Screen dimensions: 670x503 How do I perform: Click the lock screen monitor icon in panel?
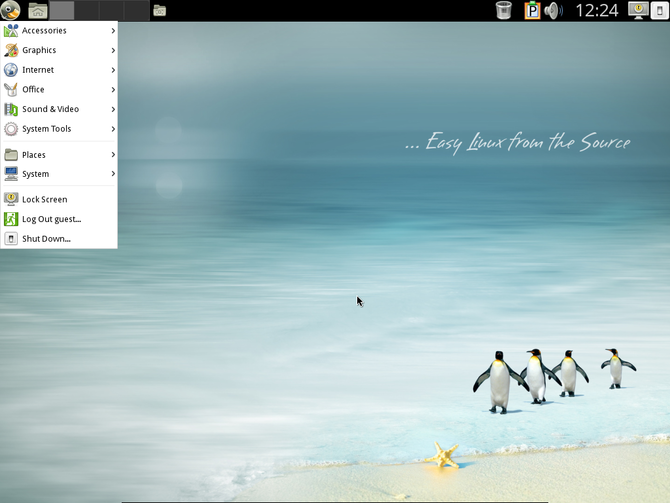tap(638, 10)
